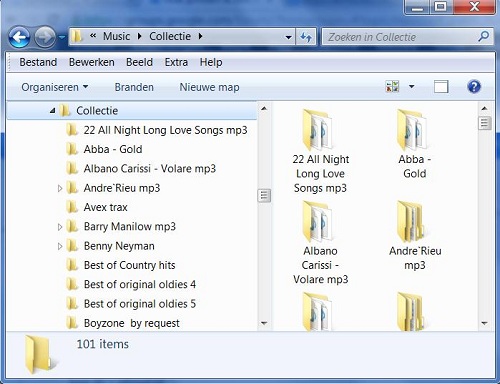Click folder icon beside Benny Neyman
Screen dimensions: 500x384
pyautogui.click(x=72, y=246)
